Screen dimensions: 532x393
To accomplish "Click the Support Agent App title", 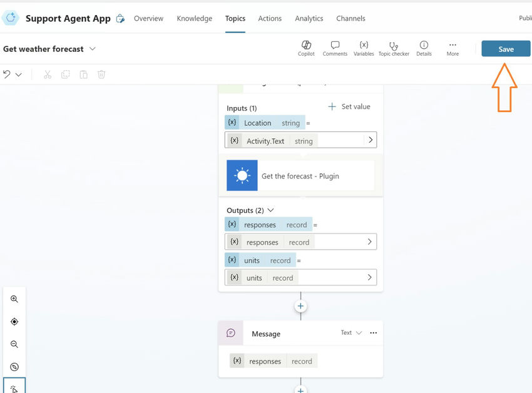I will pyautogui.click(x=68, y=18).
